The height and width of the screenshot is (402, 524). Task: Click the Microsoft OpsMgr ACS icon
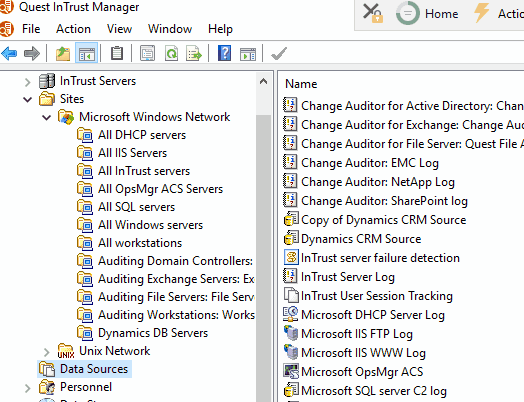(291, 372)
